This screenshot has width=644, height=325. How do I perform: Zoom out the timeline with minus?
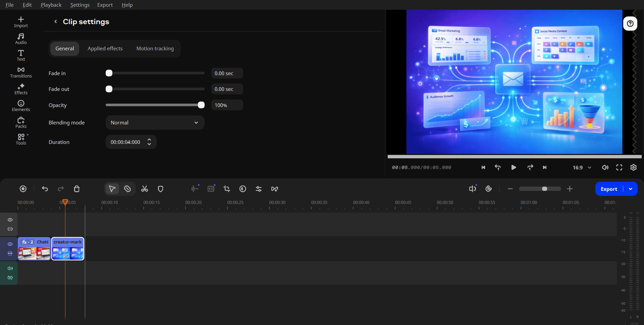coord(510,189)
